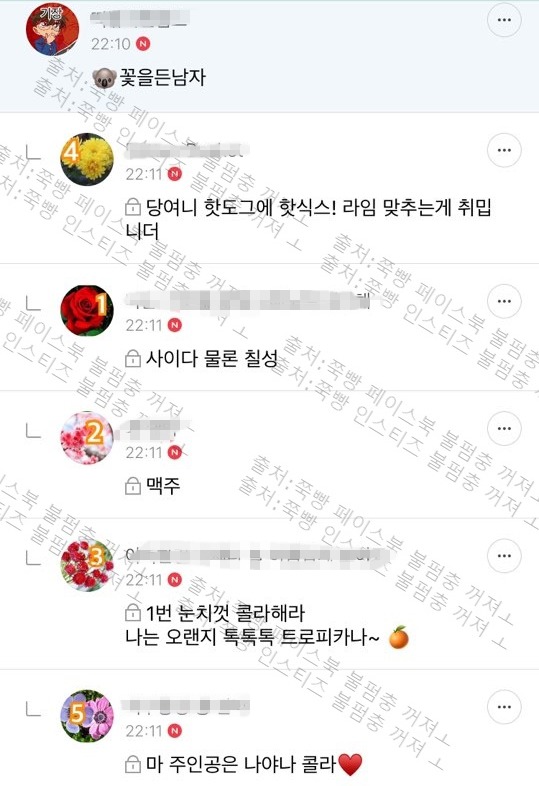539x786 pixels.
Task: Click the red heart after 콜라
Action: tap(350, 764)
